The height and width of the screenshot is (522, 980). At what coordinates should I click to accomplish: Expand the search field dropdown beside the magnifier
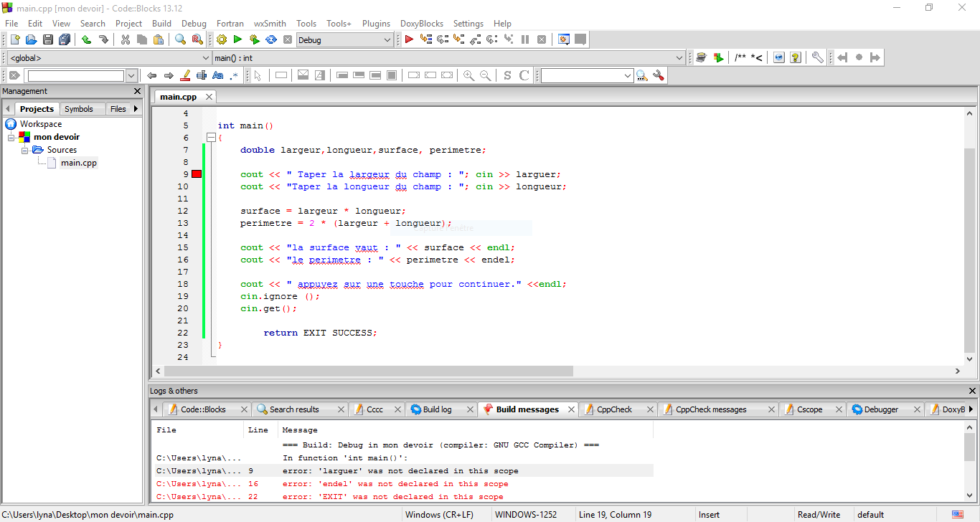(x=628, y=75)
